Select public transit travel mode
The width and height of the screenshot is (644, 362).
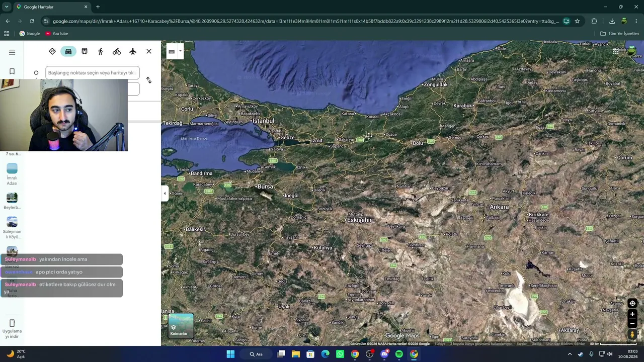click(x=85, y=51)
